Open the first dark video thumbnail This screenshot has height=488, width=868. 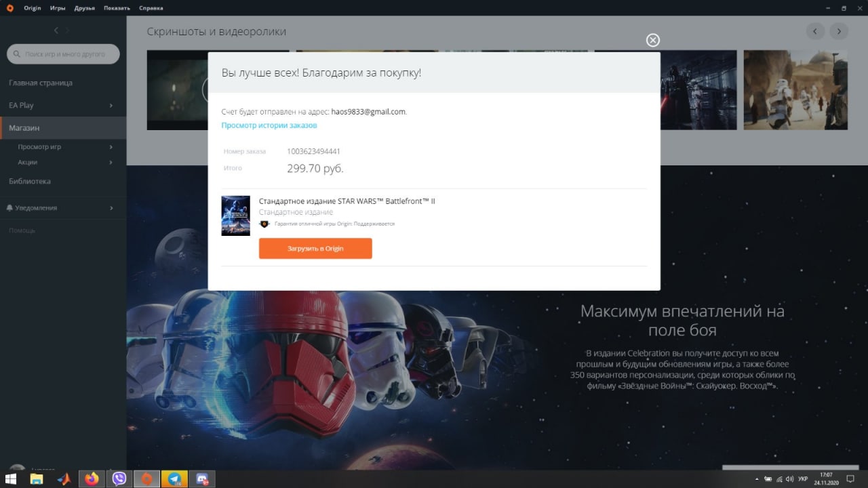coord(177,90)
